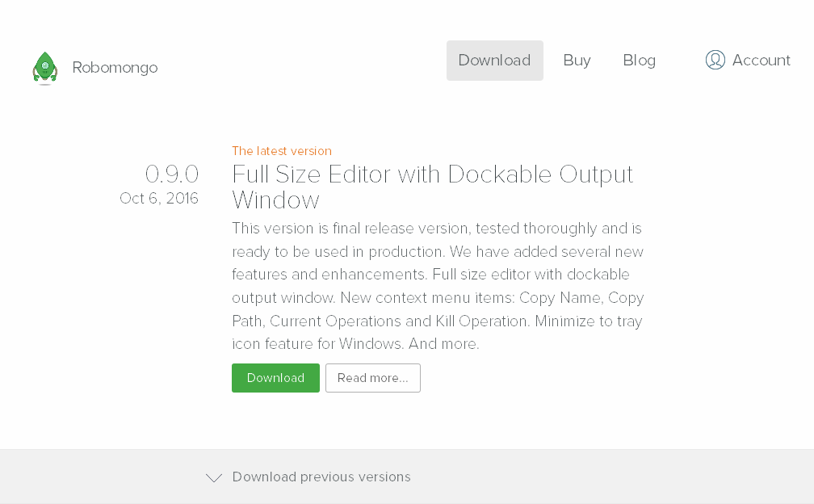
Task: Click the green Download button
Action: (275, 378)
